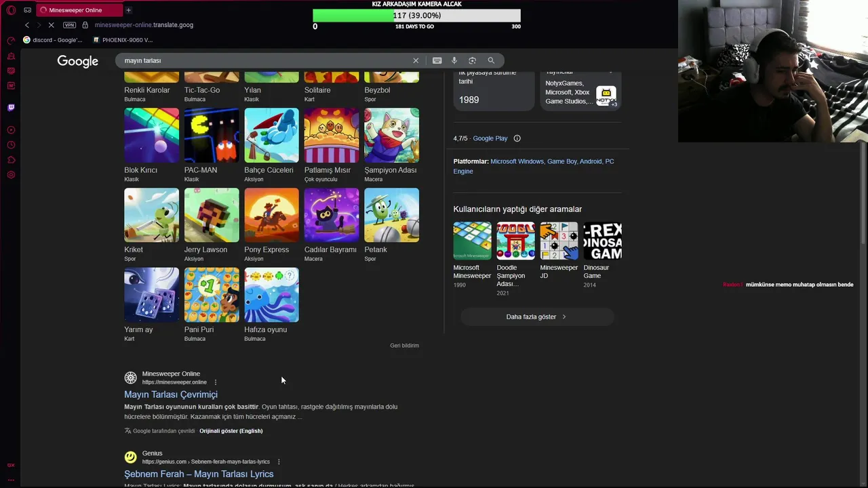The height and width of the screenshot is (488, 868).
Task: Open the sidebar player icon
Action: click(11, 129)
